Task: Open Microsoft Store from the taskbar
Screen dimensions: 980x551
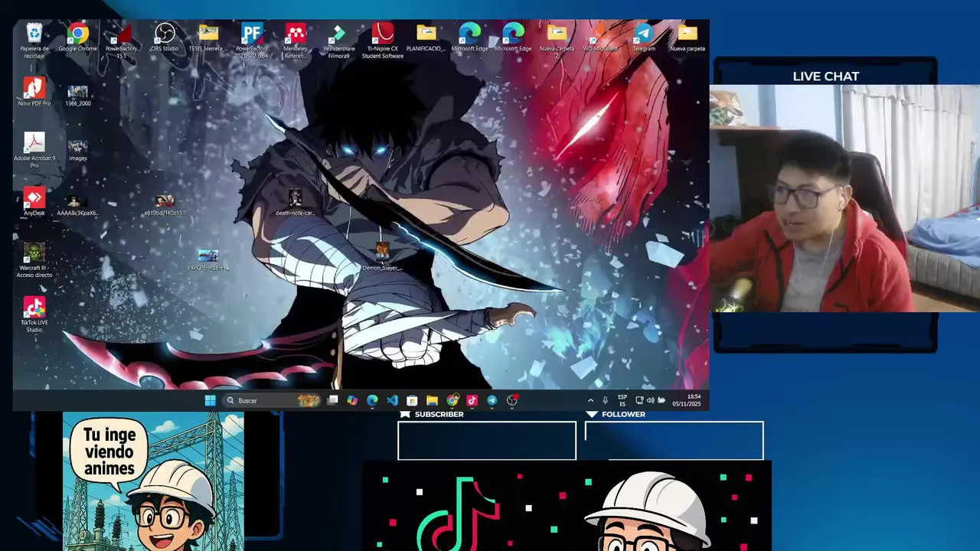Action: click(412, 400)
